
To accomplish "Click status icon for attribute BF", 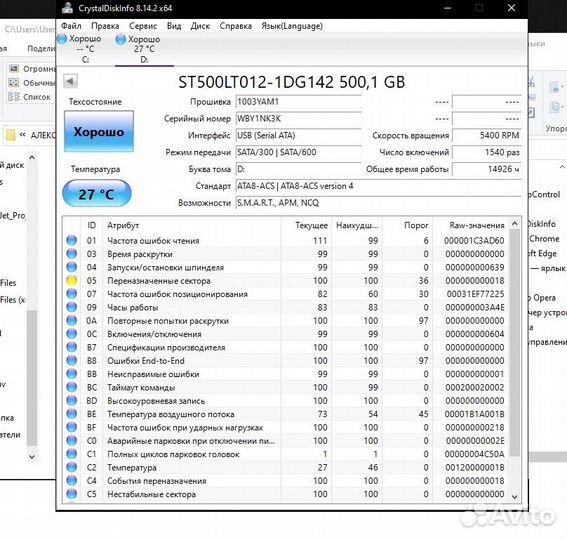I will 72,427.
